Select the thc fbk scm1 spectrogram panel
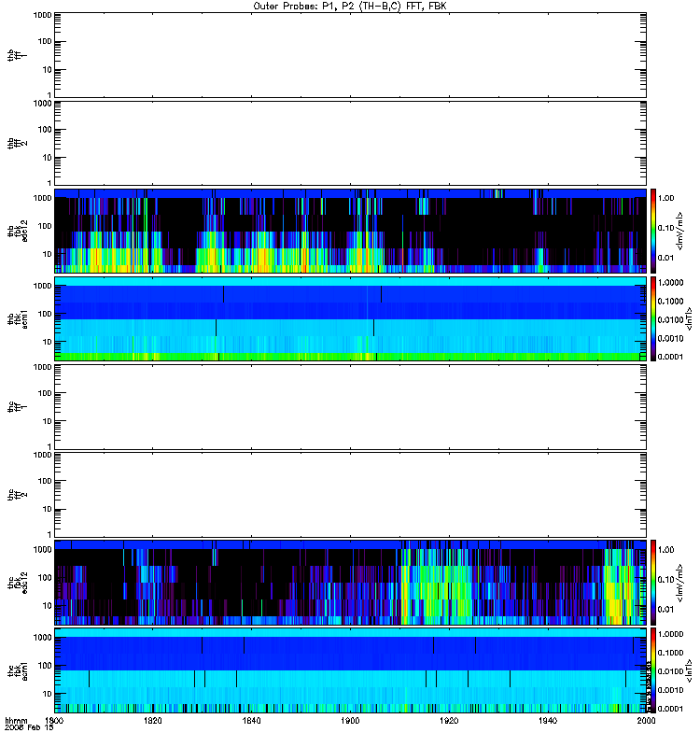 point(351,670)
